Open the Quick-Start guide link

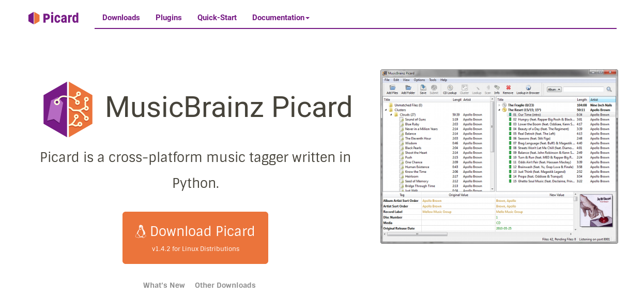tap(217, 18)
